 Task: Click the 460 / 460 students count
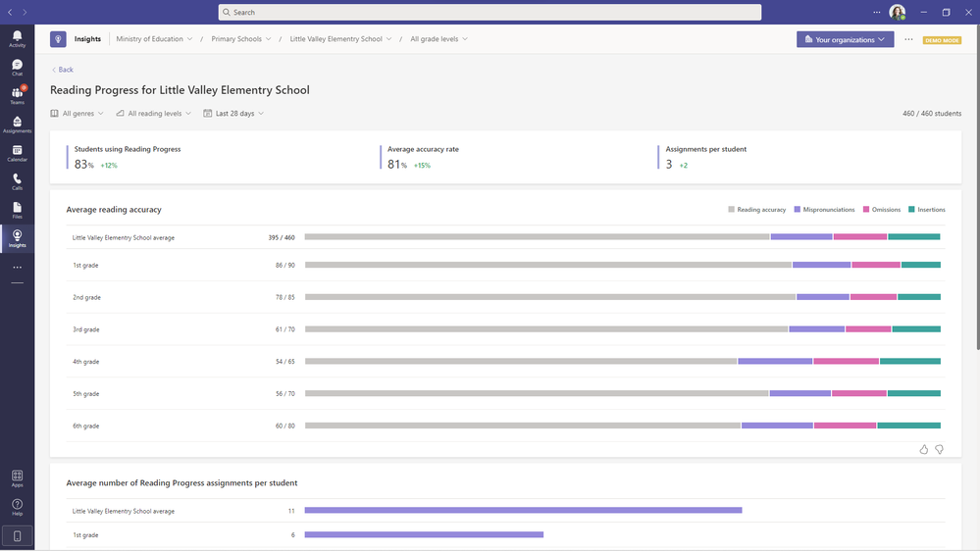click(932, 113)
